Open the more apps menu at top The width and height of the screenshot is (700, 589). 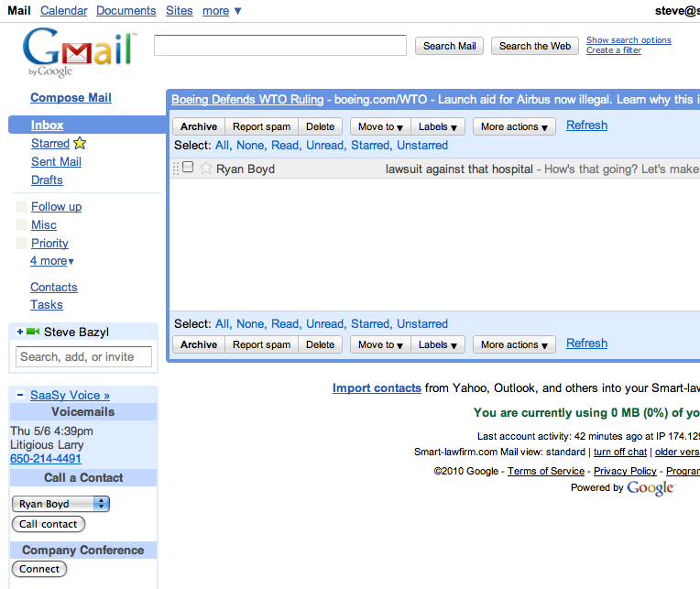(222, 11)
